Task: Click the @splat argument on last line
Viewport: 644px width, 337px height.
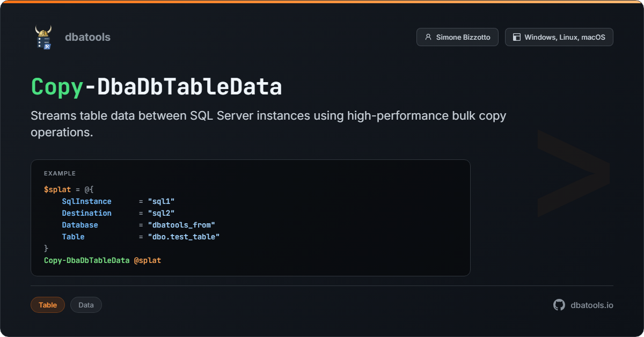Action: [148, 260]
